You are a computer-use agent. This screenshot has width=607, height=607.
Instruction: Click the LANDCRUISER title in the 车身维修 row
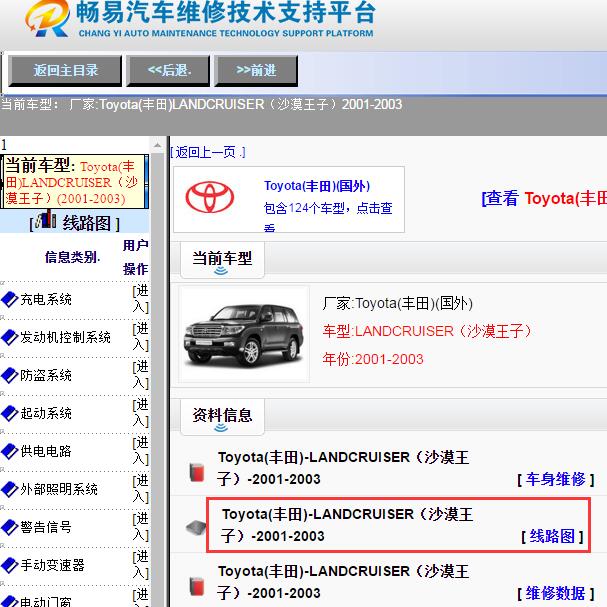pos(343,468)
